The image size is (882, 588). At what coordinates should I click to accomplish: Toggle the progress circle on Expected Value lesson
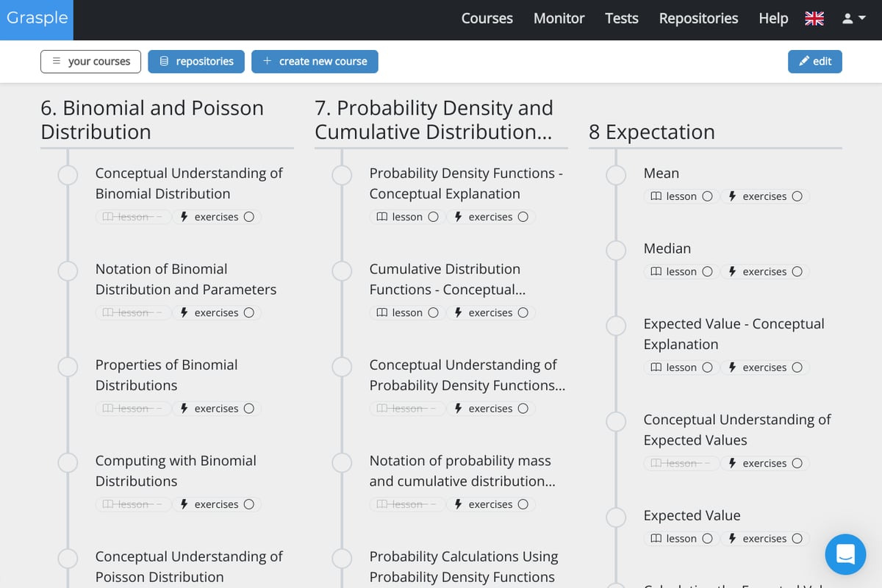(x=707, y=538)
